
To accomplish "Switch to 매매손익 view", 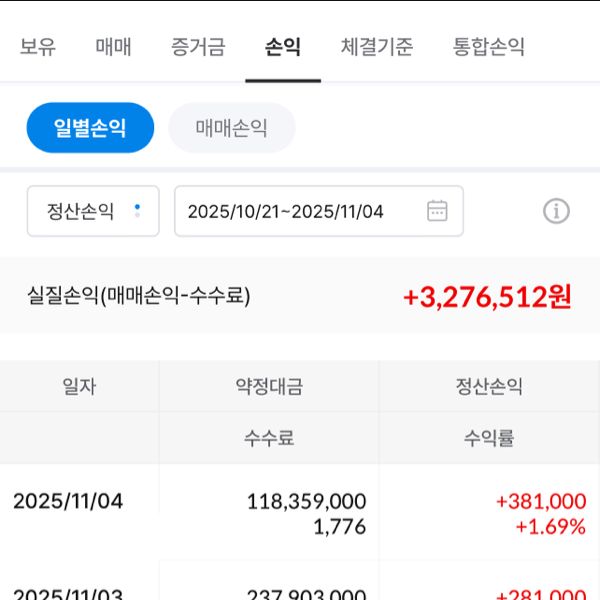I will point(232,128).
